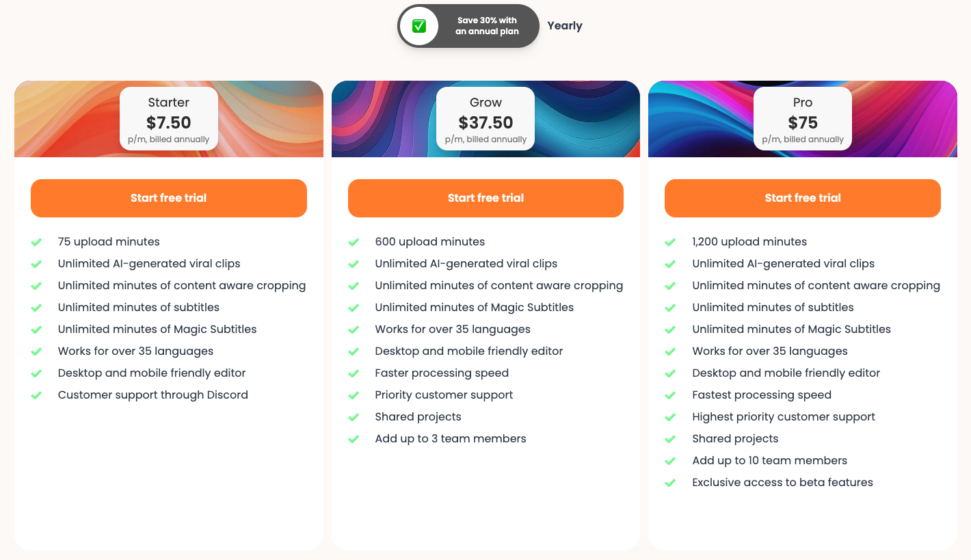This screenshot has width=971, height=560.
Task: Click checkmark beside Highest priority customer support
Action: click(670, 417)
